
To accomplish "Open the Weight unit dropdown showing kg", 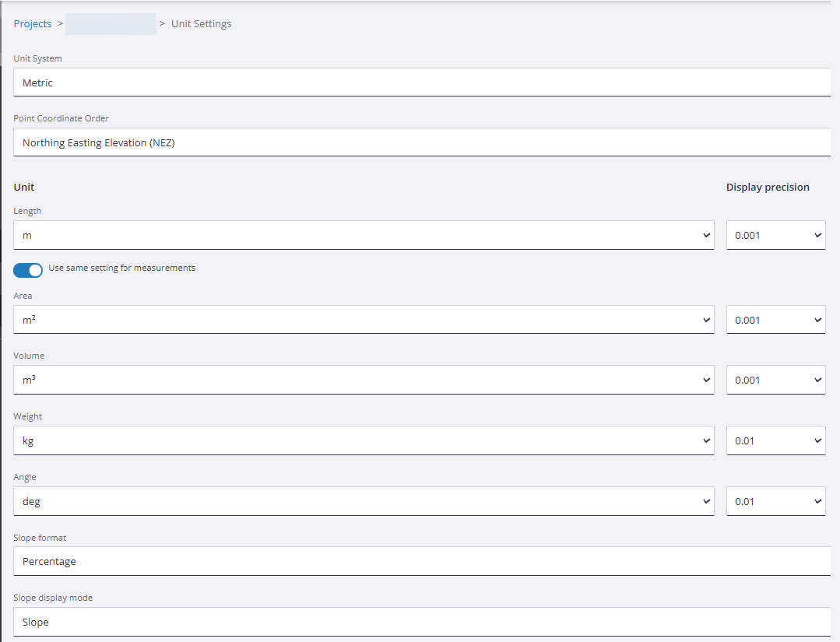I will click(363, 440).
